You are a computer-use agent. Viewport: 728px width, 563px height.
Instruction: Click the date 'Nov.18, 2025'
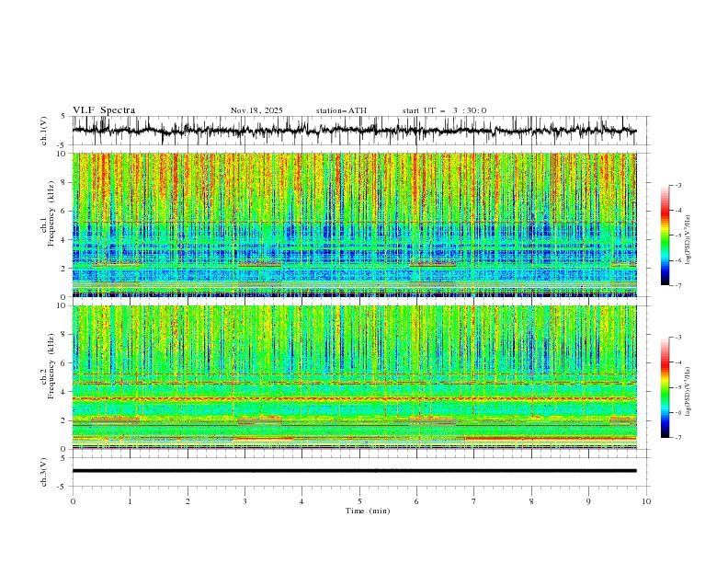pyautogui.click(x=256, y=110)
